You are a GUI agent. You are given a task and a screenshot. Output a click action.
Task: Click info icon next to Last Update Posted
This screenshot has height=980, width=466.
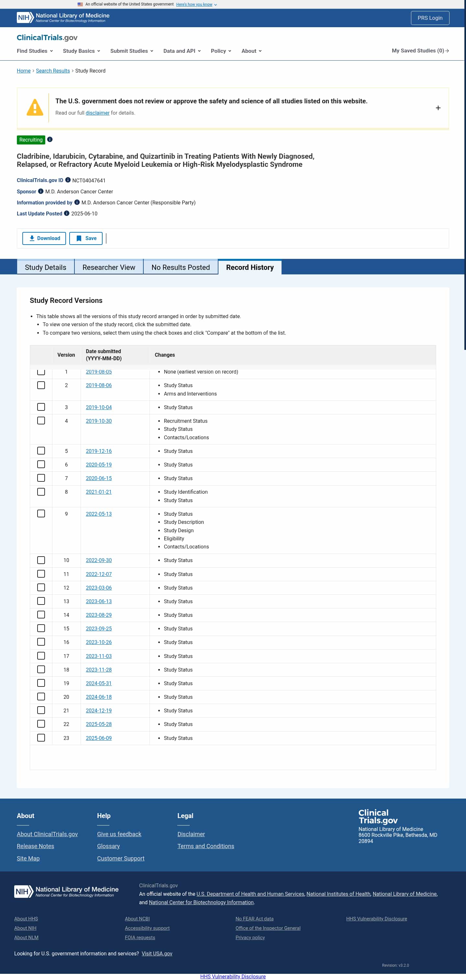coord(67,213)
